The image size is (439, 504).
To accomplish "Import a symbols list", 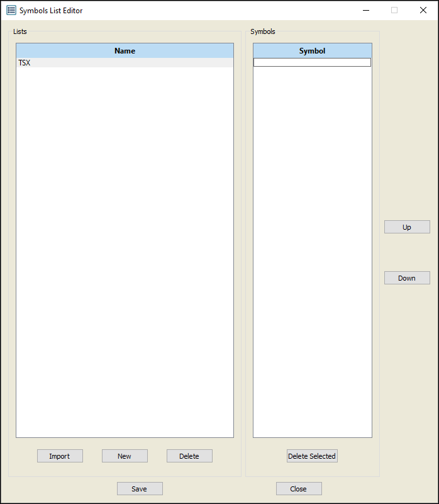I will pos(60,456).
